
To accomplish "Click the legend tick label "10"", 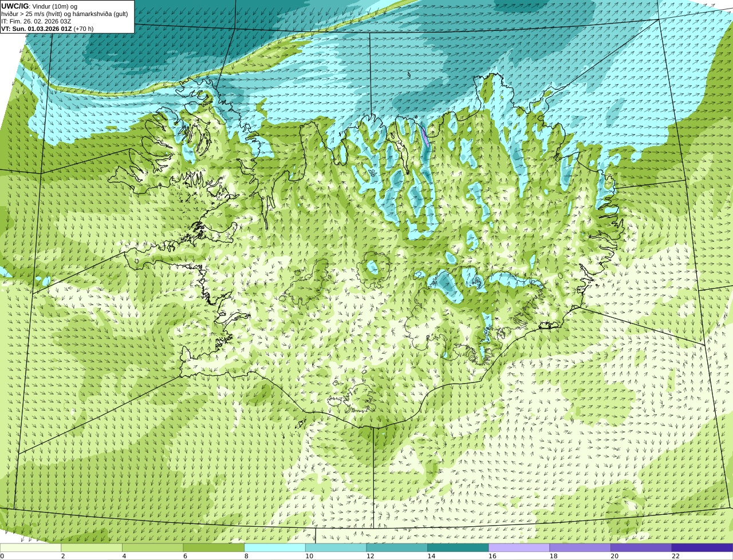I will click(309, 556).
